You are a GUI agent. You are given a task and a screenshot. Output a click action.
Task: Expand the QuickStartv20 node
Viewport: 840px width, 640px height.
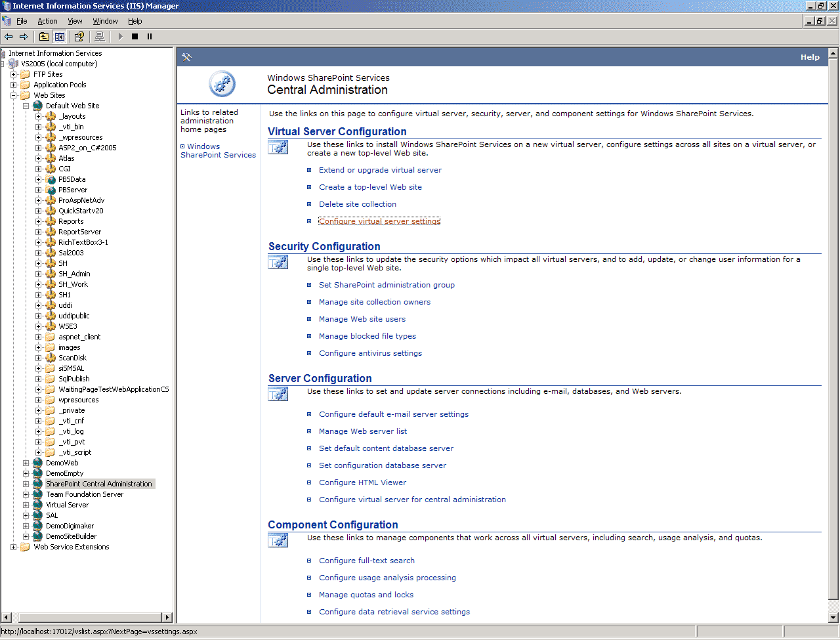[x=39, y=211]
